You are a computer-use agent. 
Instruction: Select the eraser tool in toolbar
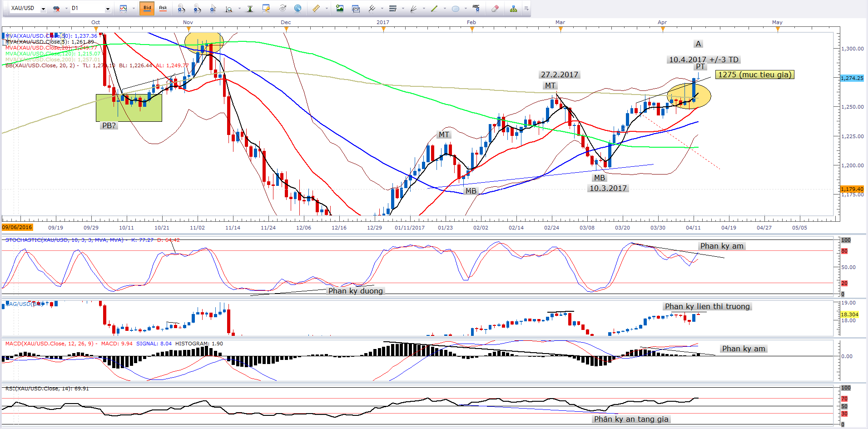tap(495, 8)
